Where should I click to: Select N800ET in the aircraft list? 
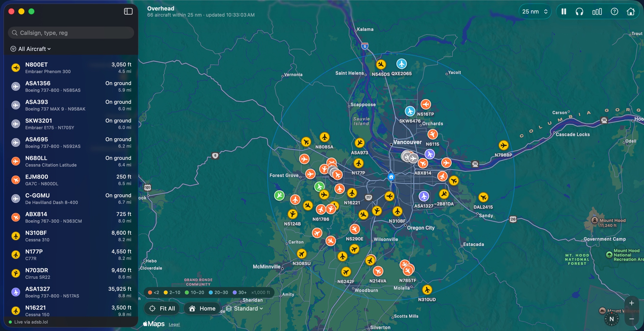pyautogui.click(x=71, y=68)
